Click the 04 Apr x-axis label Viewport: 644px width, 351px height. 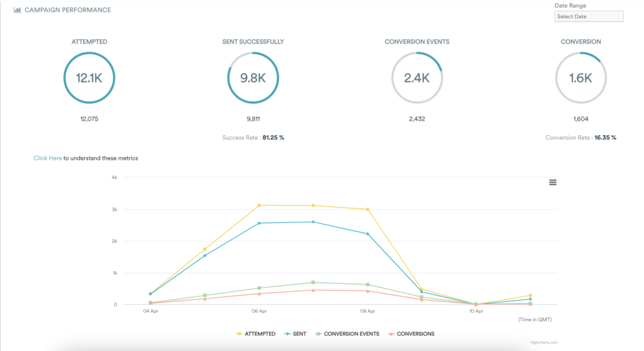coord(151,311)
